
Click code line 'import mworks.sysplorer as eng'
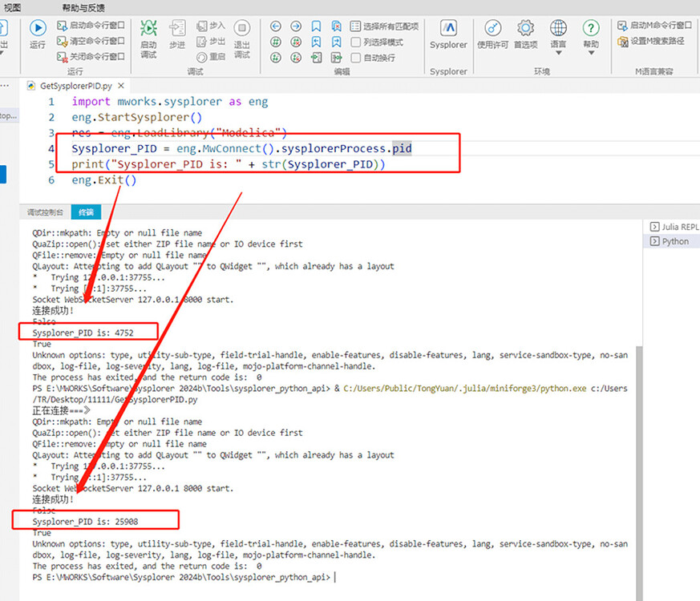click(x=170, y=102)
